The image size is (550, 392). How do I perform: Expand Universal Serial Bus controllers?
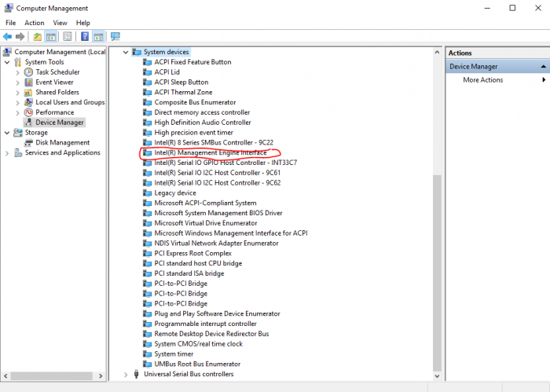point(126,375)
